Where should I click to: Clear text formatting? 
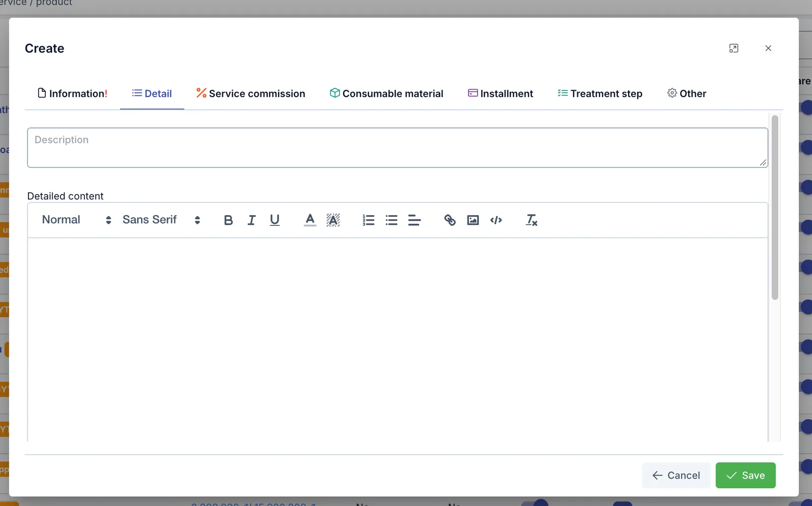click(x=531, y=220)
